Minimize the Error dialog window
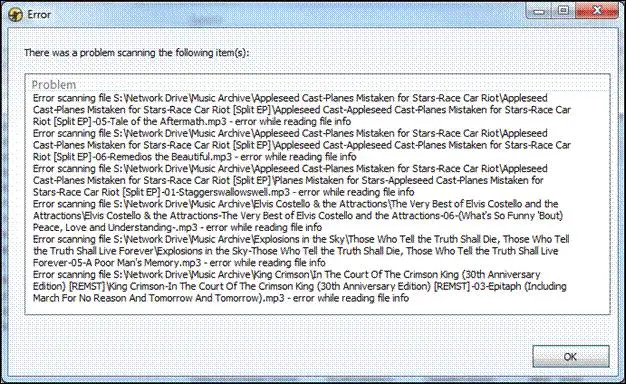This screenshot has height=384, width=626. (539, 11)
